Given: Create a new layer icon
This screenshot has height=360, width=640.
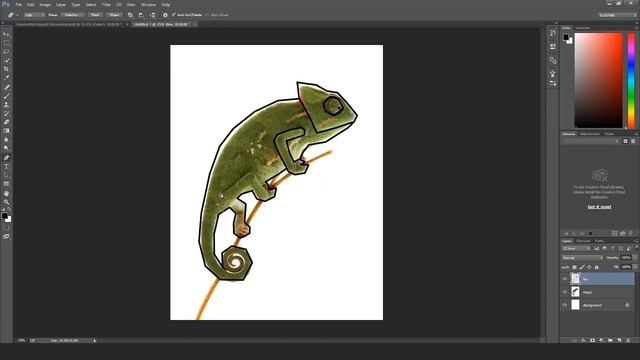Looking at the screenshot, I should tap(619, 340).
